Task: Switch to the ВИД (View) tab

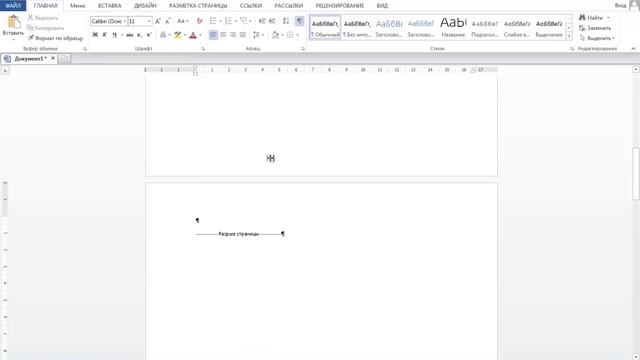Action: (x=382, y=6)
